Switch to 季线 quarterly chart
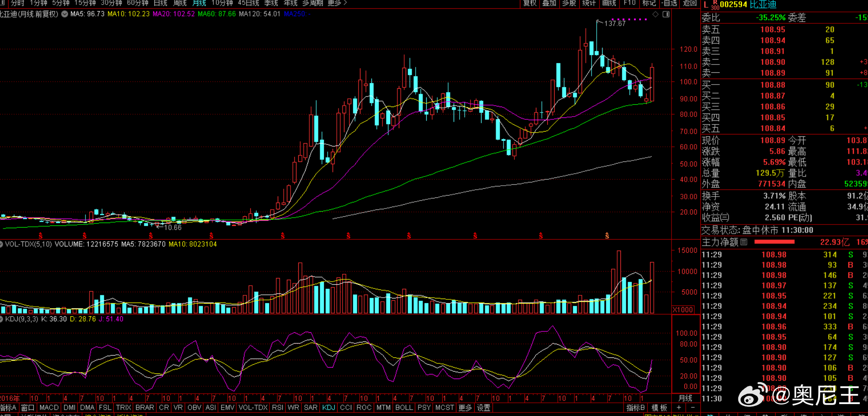This screenshot has height=416, width=868. coord(271,3)
